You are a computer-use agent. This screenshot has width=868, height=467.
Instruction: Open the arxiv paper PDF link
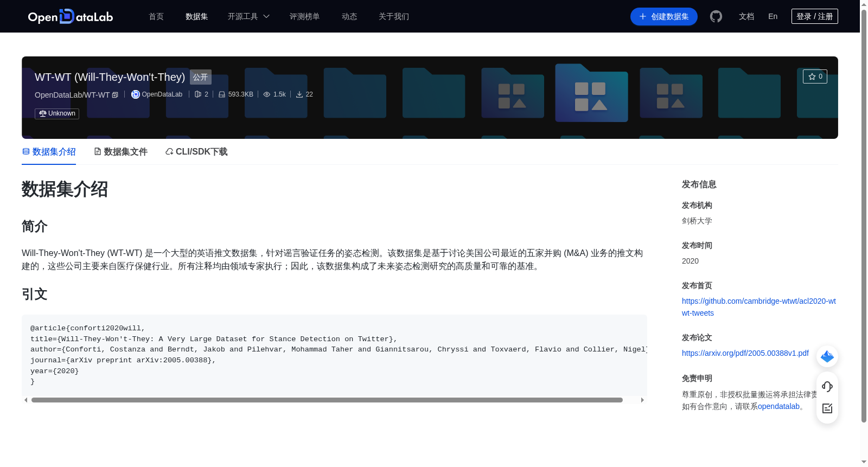pyautogui.click(x=745, y=353)
